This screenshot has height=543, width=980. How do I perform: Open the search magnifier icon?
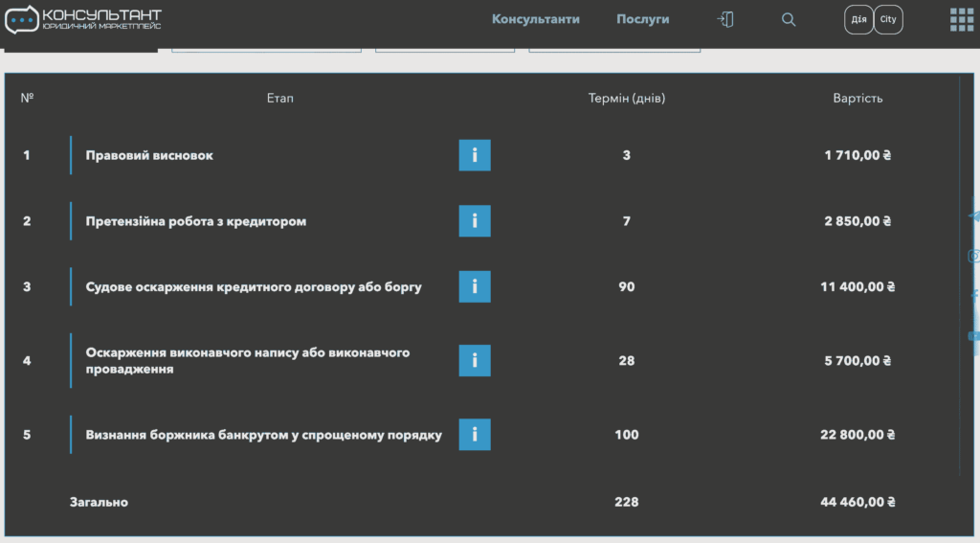pos(788,19)
